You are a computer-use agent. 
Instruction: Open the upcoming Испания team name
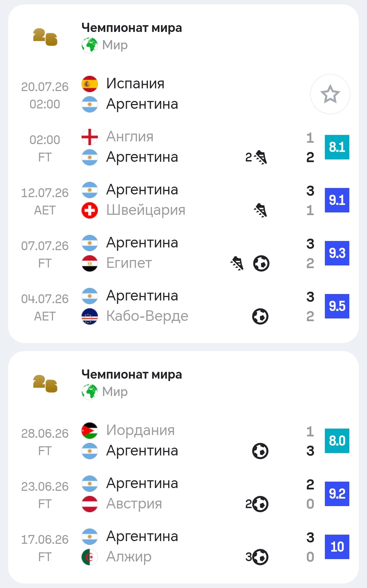coord(135,84)
